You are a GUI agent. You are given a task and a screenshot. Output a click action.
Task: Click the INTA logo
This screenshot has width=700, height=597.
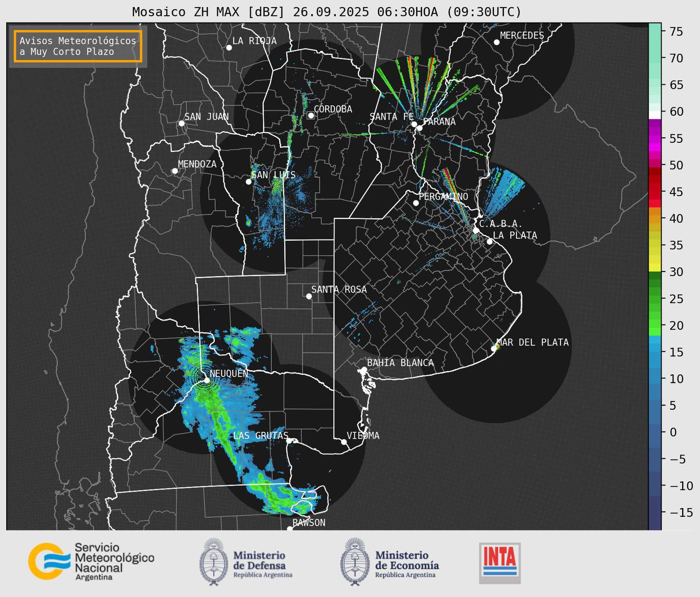point(500,563)
